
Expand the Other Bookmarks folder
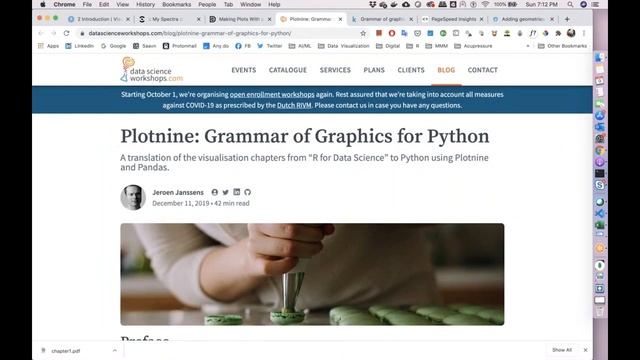(562, 46)
